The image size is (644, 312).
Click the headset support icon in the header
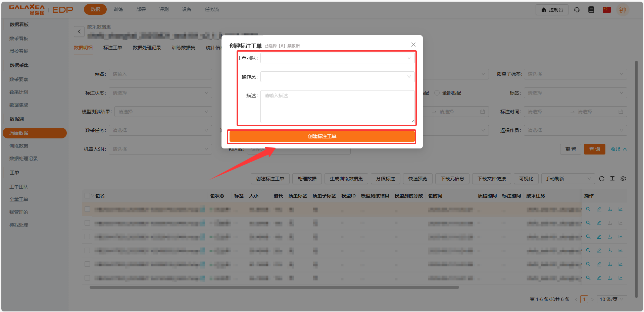(577, 10)
